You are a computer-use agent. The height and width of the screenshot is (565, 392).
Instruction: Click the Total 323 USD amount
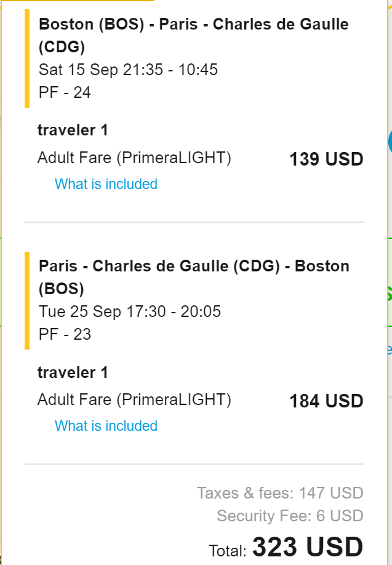point(307,547)
